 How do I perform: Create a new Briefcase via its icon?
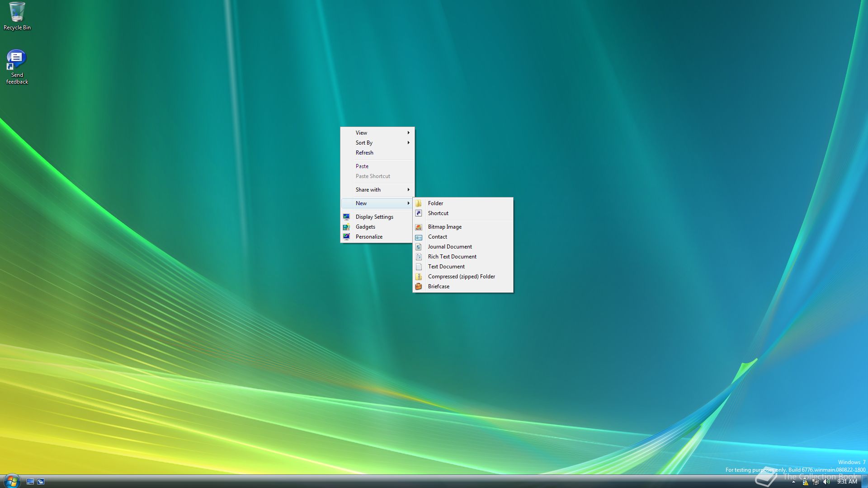[419, 286]
